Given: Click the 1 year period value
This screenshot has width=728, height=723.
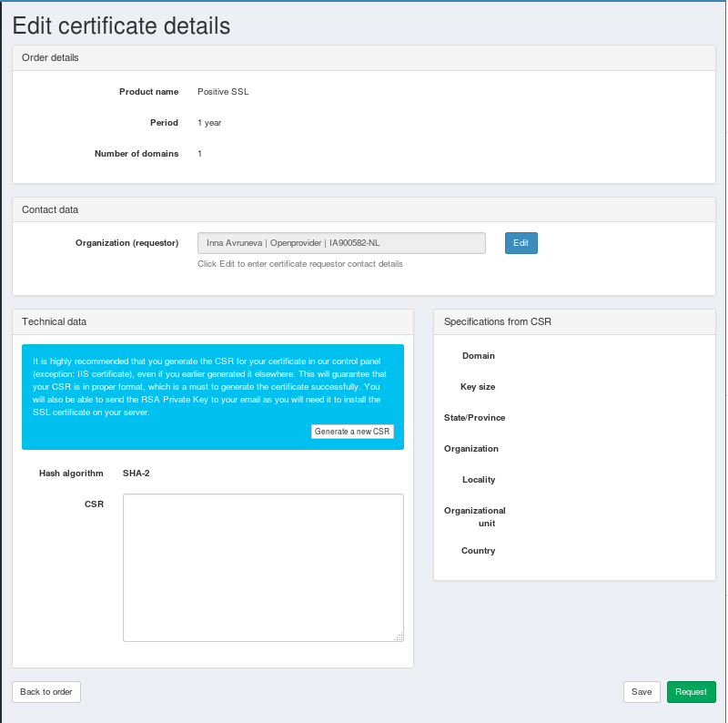Looking at the screenshot, I should [209, 123].
